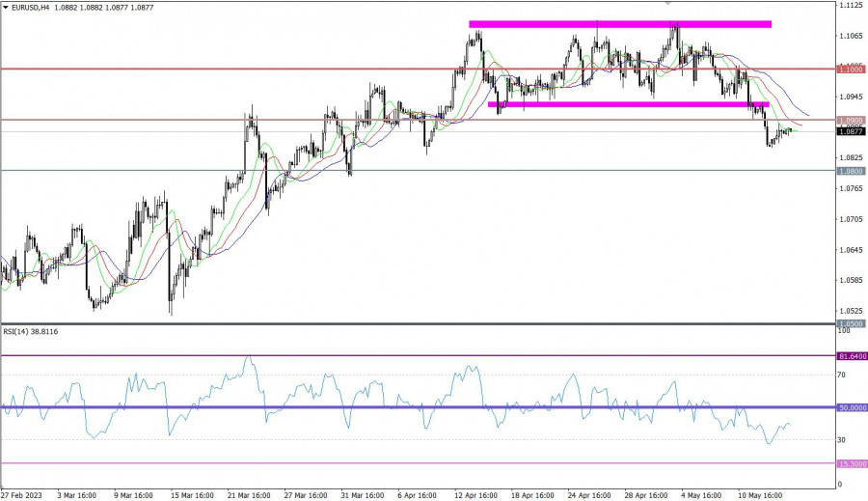The image size is (868, 501).
Task: Click the 31 Mar 16:00 time label
Action: [x=363, y=495]
